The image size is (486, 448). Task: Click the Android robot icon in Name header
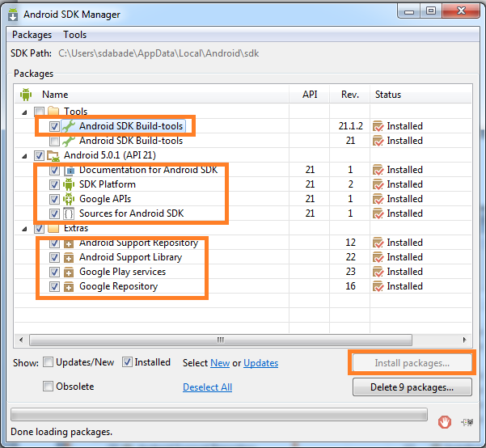click(26, 95)
